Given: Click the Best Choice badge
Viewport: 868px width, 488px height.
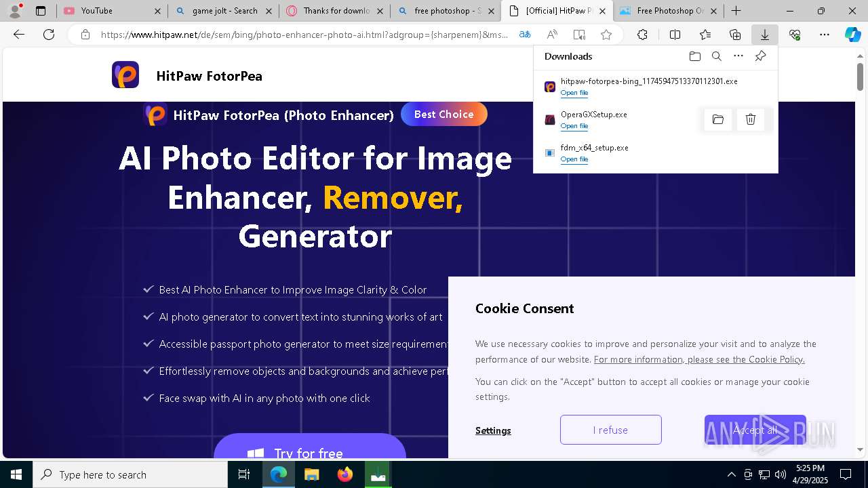Looking at the screenshot, I should tap(444, 114).
